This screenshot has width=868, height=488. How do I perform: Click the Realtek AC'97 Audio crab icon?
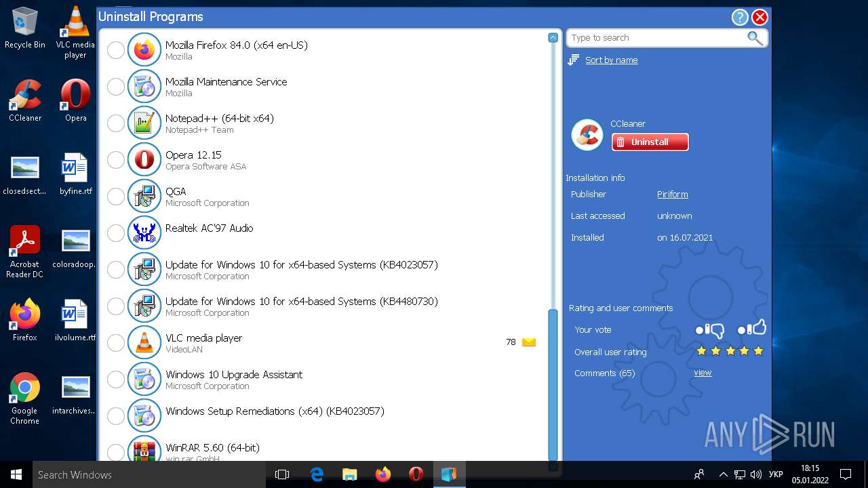point(144,233)
